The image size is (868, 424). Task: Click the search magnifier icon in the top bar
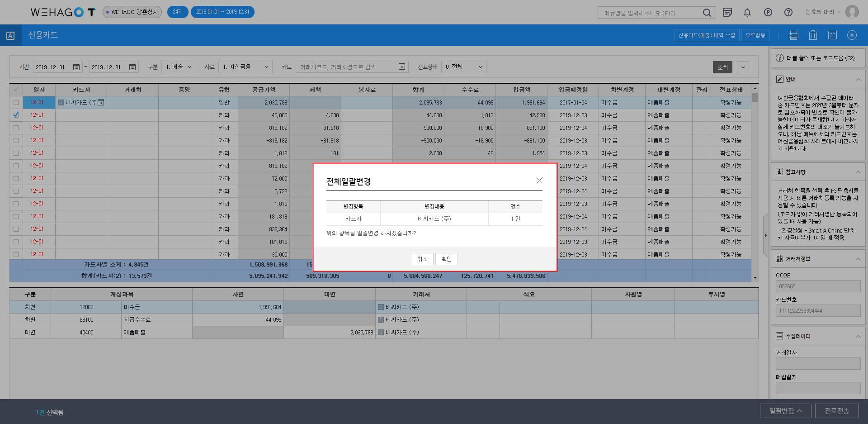pos(707,13)
